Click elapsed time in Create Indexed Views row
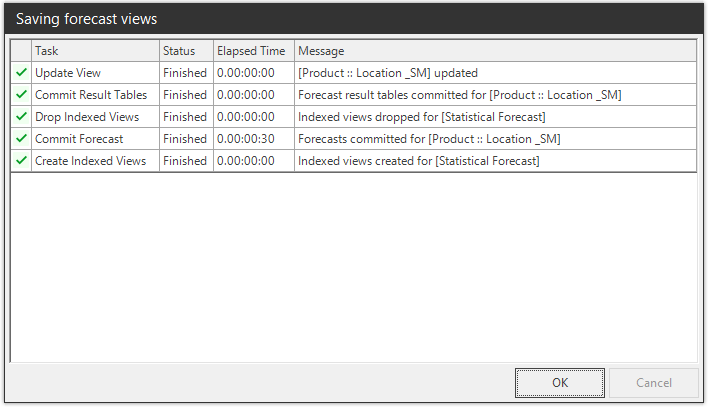The image size is (709, 407). [246, 161]
